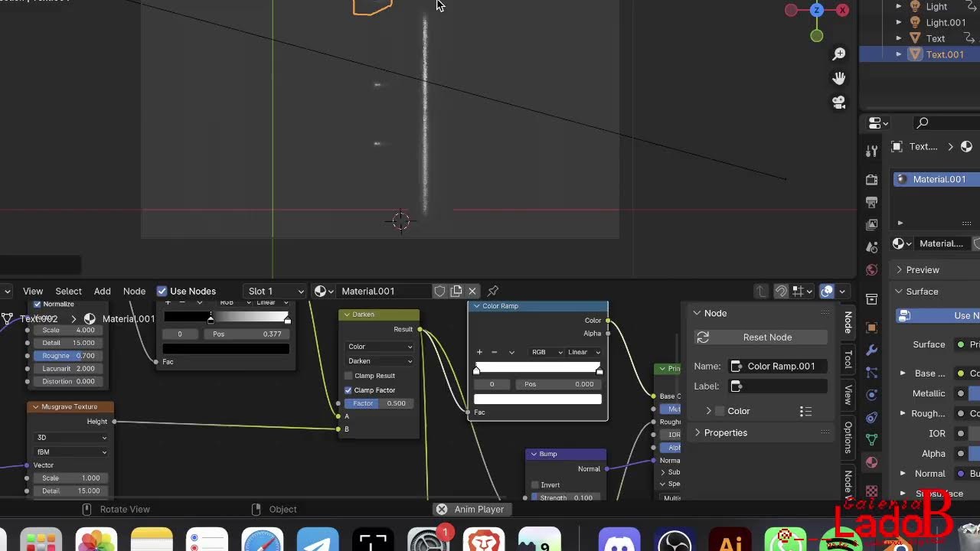Open the Object Constraints properties tab
The height and width of the screenshot is (551, 980).
(872, 418)
